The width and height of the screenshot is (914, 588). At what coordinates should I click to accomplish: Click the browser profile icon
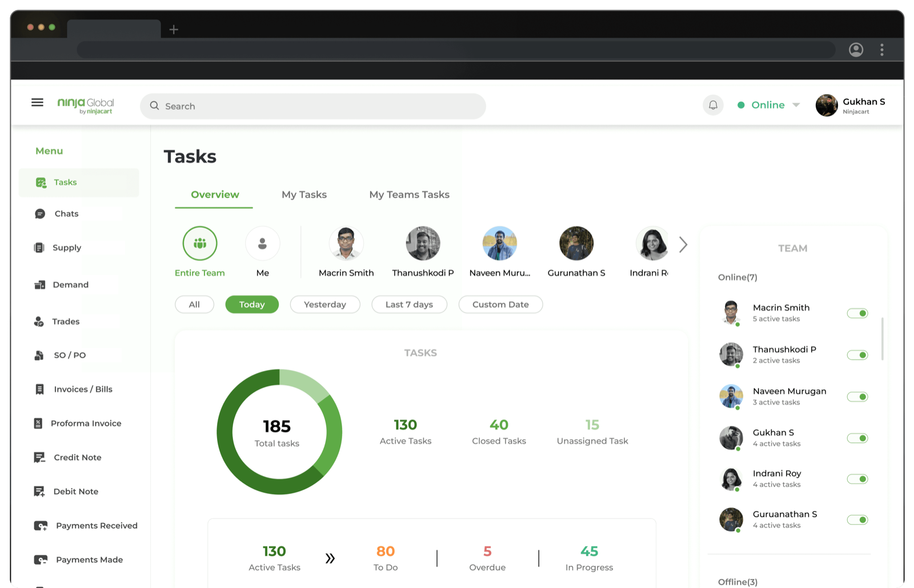coord(856,50)
